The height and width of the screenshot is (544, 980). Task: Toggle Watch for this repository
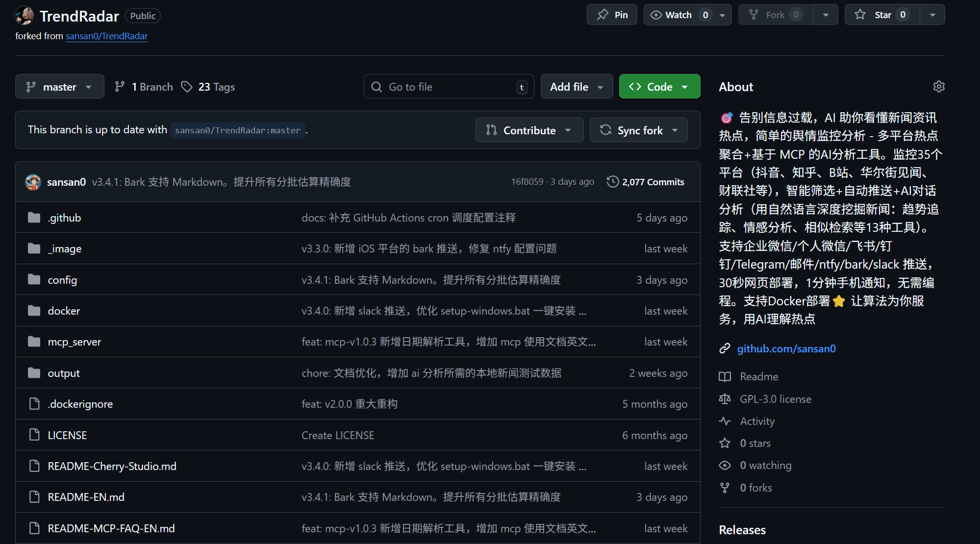pos(679,15)
